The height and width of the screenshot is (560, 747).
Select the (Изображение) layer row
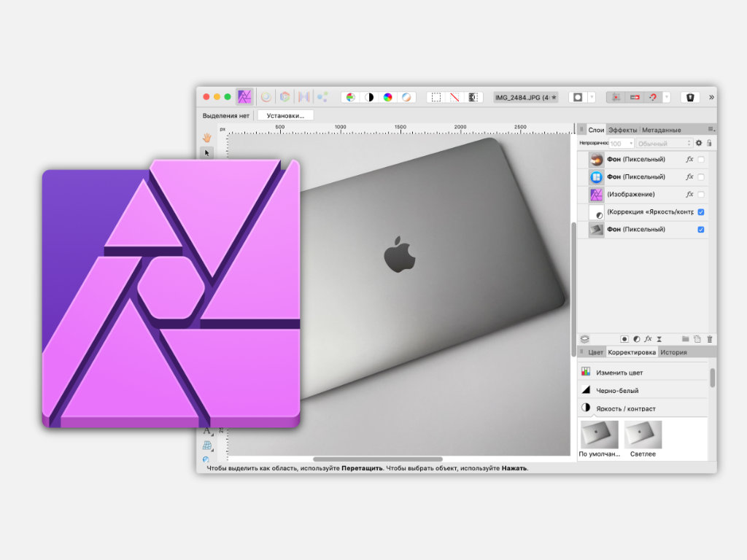(642, 194)
